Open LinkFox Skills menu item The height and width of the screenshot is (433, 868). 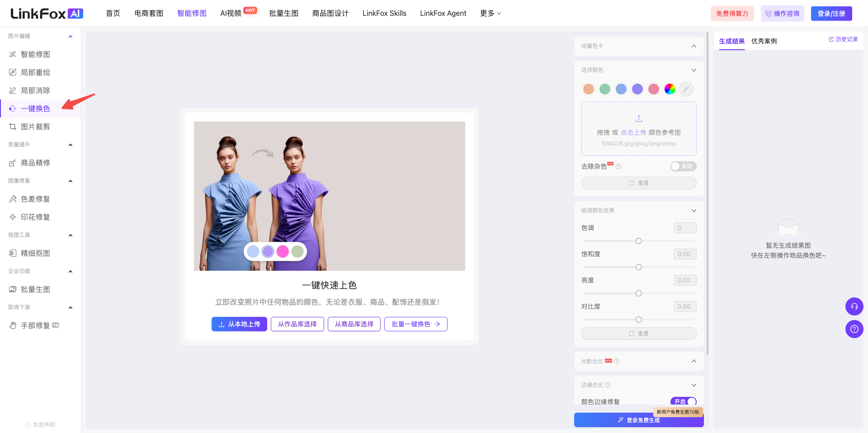pos(384,14)
